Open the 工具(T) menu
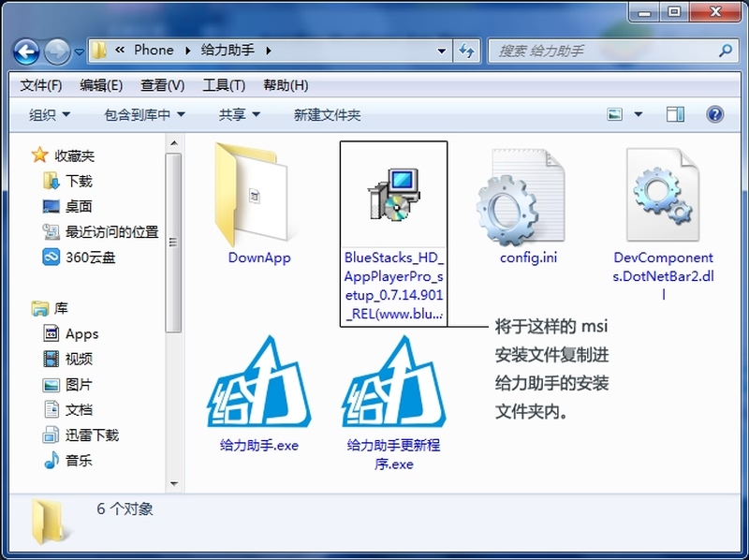 224,85
